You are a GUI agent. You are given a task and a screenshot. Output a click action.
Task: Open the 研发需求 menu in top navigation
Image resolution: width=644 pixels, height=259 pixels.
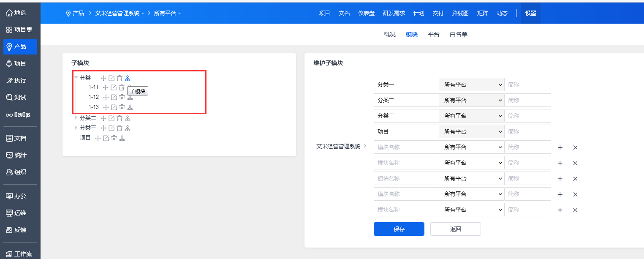(x=394, y=13)
